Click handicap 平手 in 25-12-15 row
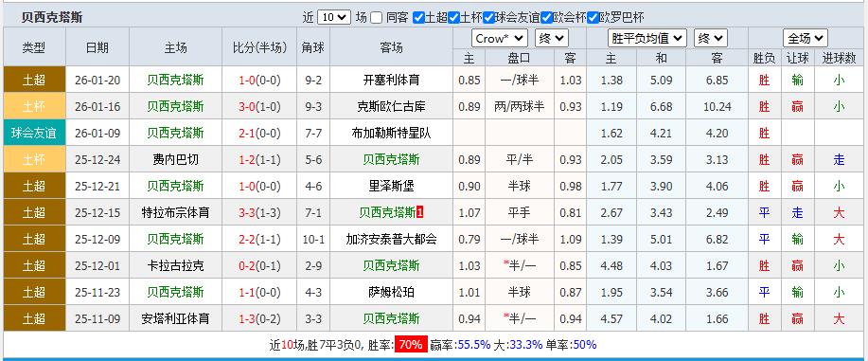 pyautogui.click(x=520, y=212)
